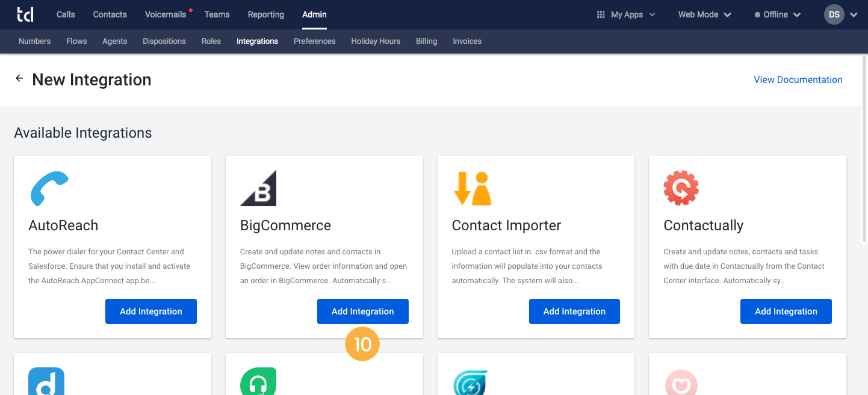Select the Admin tab

(314, 14)
